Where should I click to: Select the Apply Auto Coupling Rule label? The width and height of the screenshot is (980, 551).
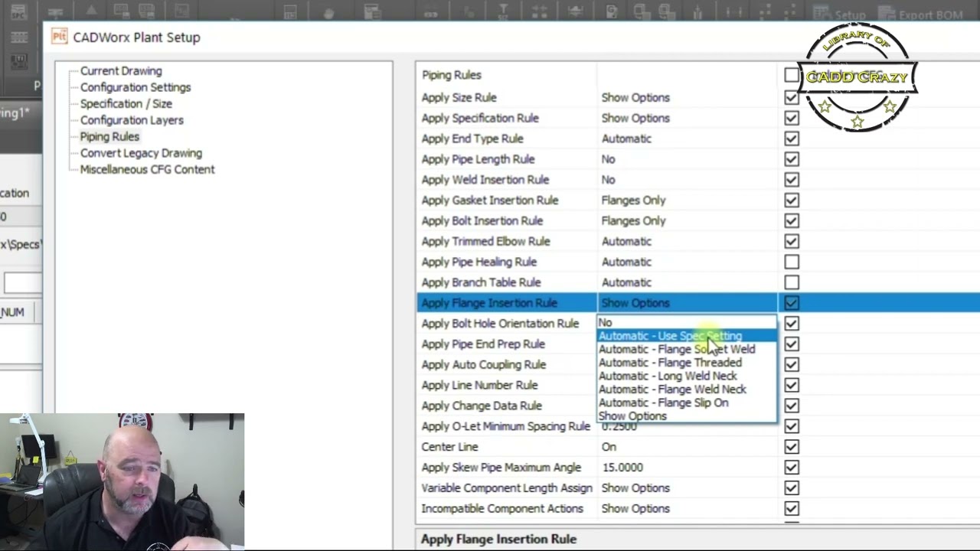[483, 364]
